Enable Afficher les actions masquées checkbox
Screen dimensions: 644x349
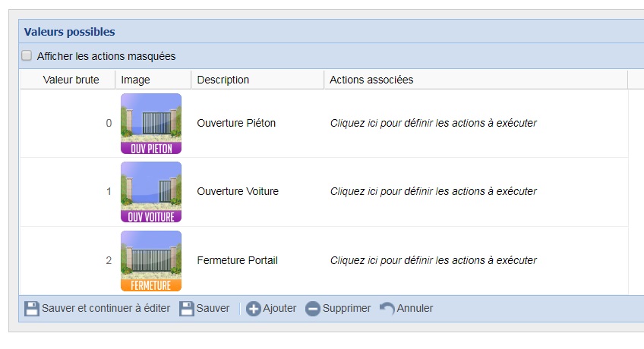pos(27,55)
